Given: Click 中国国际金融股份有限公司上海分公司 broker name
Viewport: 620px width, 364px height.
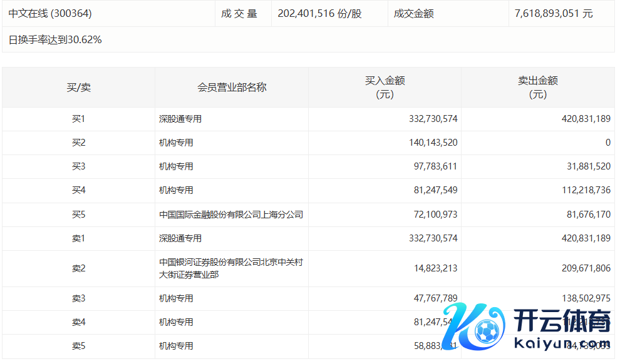Looking at the screenshot, I should (231, 215).
